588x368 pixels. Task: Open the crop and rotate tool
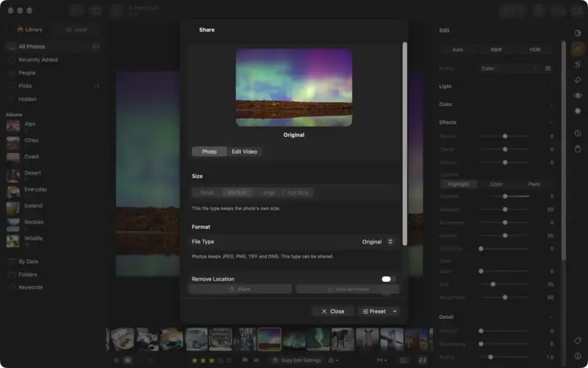click(578, 65)
